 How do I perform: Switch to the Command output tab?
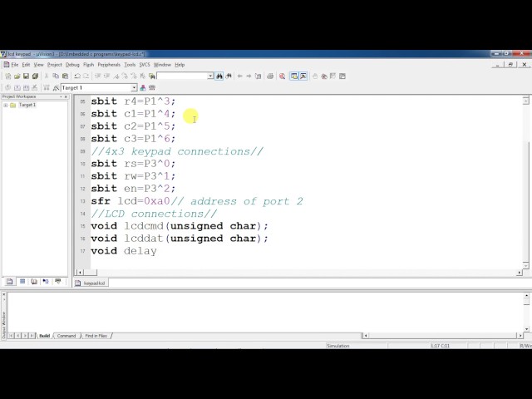[66, 336]
